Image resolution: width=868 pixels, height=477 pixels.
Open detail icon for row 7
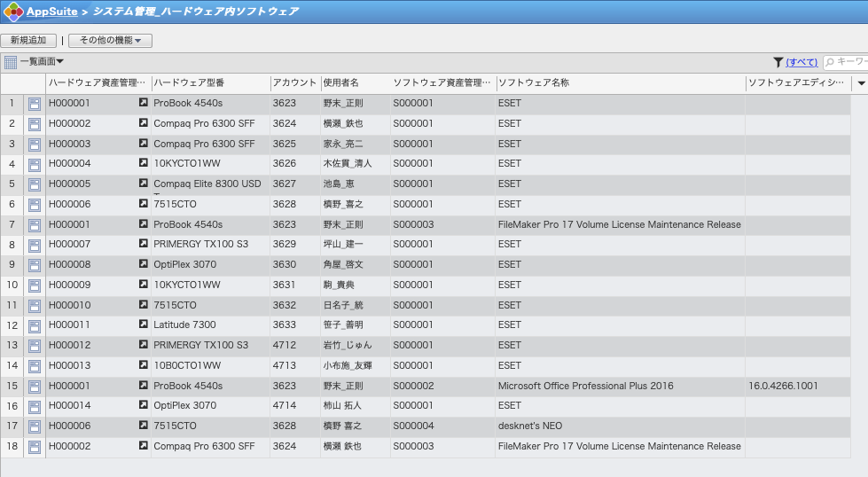tap(35, 225)
